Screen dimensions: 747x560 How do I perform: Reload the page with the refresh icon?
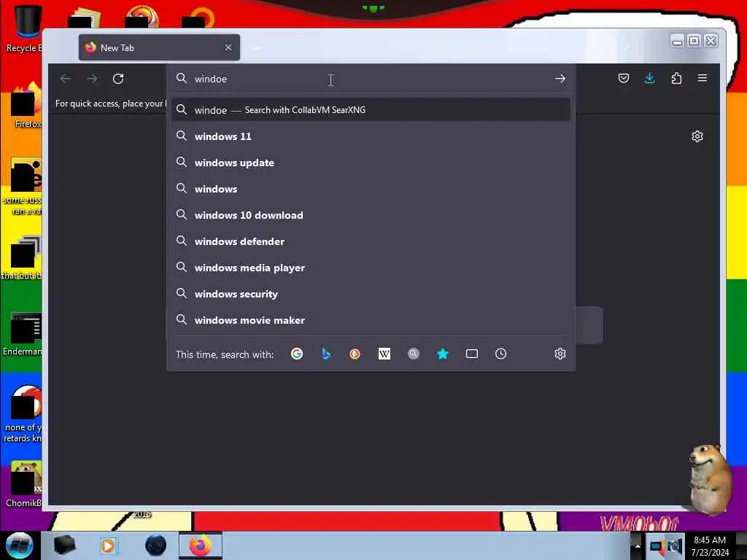(x=118, y=79)
